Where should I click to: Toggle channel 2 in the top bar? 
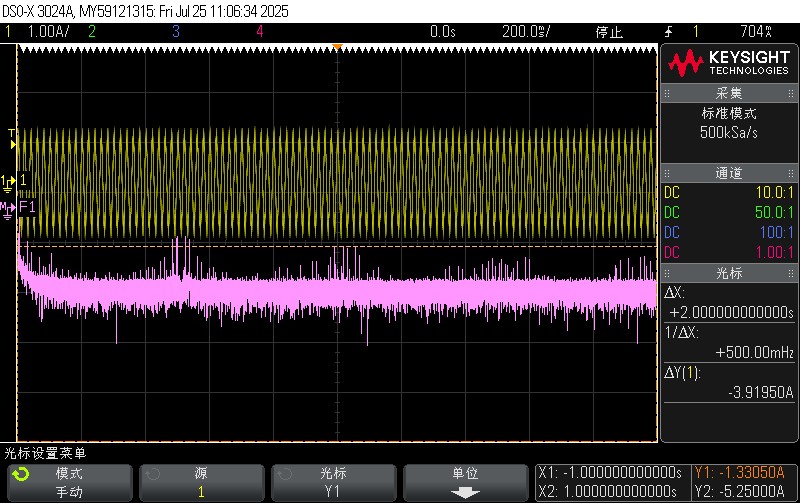(91, 32)
